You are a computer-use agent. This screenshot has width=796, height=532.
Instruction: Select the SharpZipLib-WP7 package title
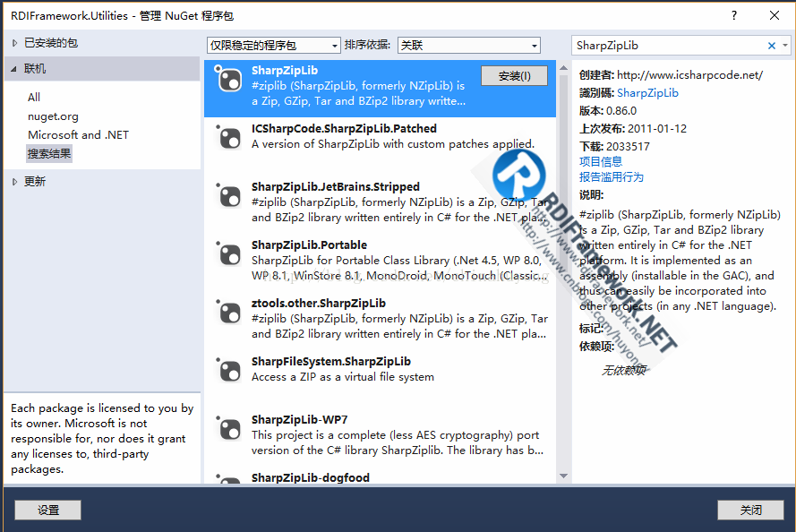click(x=300, y=420)
